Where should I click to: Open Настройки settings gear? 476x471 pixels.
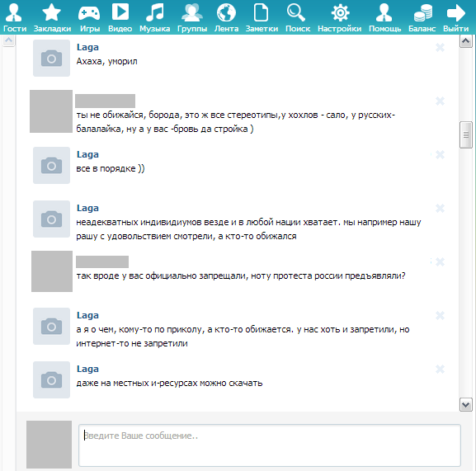pyautogui.click(x=339, y=17)
